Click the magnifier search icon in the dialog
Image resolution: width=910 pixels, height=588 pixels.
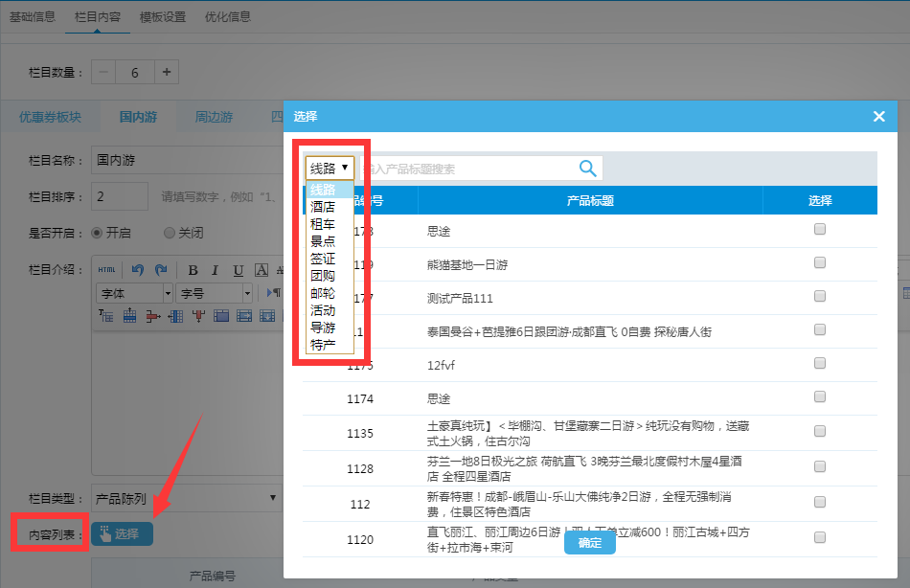click(x=587, y=169)
